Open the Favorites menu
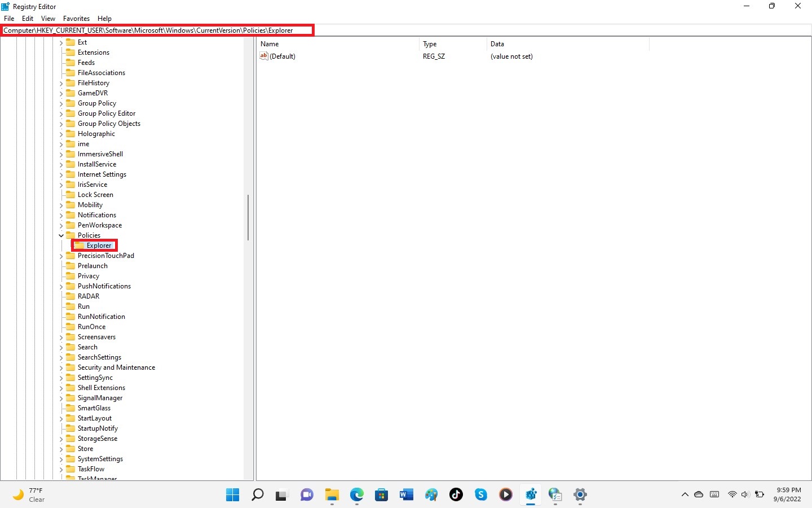The image size is (812, 508). (76, 19)
